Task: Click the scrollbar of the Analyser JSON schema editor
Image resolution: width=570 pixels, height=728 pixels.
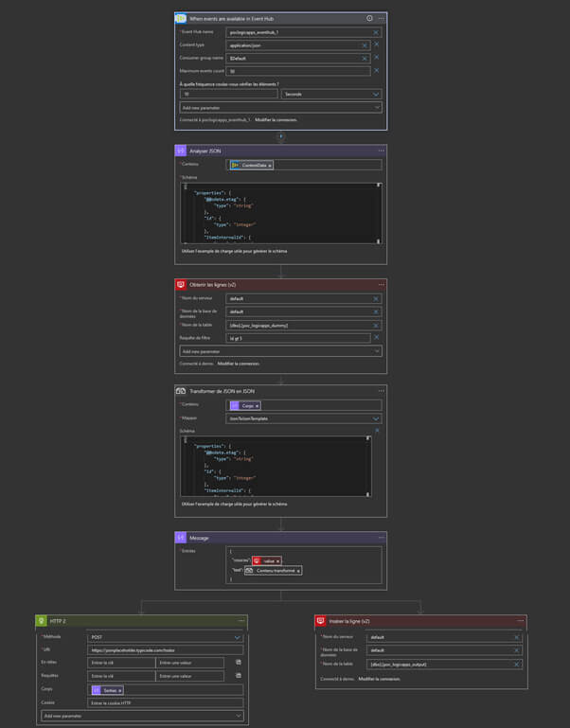Action: [x=379, y=213]
